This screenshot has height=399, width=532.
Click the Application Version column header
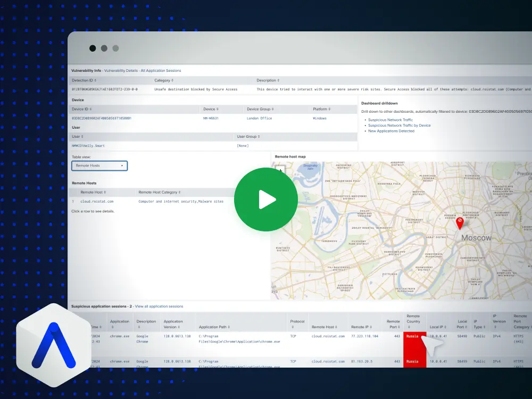[x=173, y=324]
